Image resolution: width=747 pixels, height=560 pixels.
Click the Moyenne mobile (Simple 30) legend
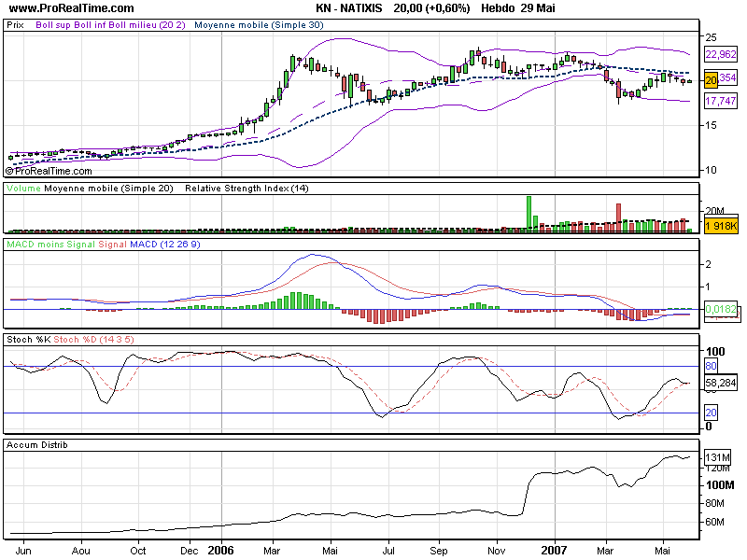[x=259, y=25]
